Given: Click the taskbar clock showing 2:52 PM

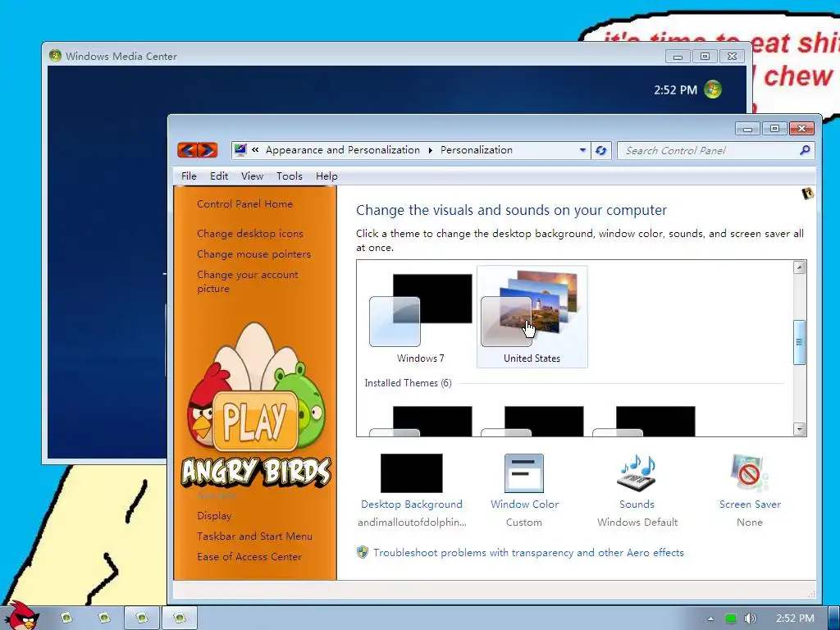Looking at the screenshot, I should 795,619.
